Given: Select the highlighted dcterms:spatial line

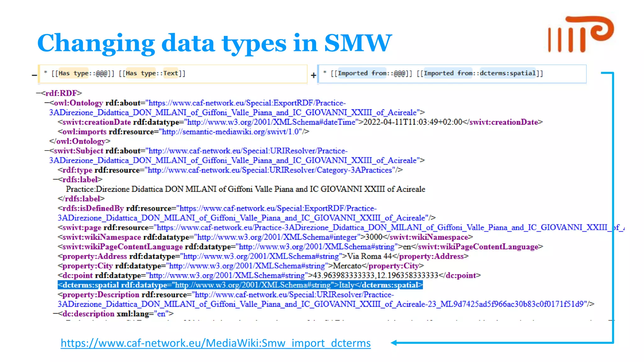Looking at the screenshot, I should (240, 285).
